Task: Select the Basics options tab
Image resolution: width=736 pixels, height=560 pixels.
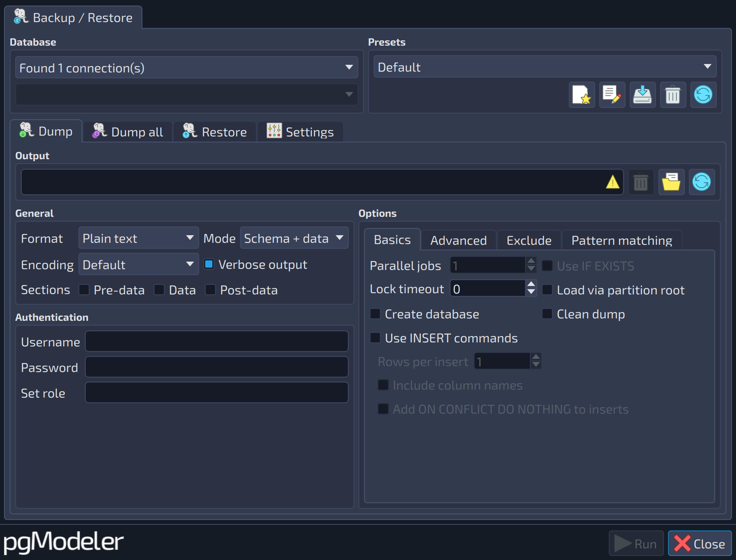Action: pyautogui.click(x=392, y=240)
